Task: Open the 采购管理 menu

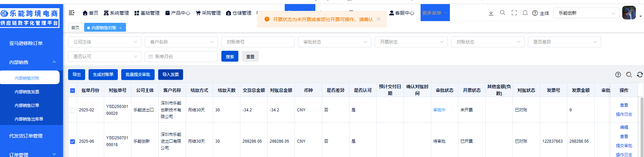Action: pos(208,13)
